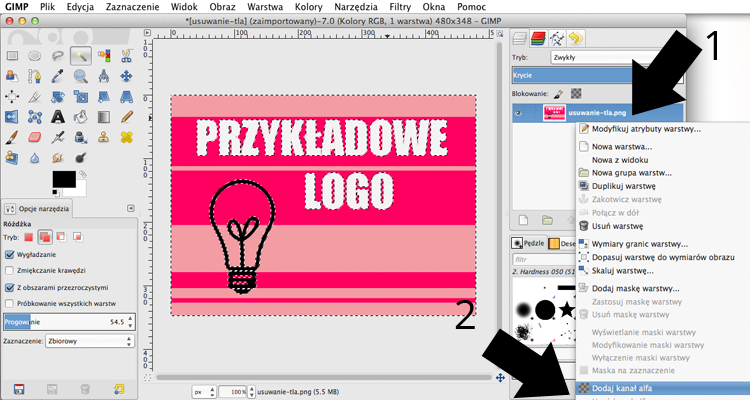
Task: Select the Paintbrush tool
Action: point(12,138)
